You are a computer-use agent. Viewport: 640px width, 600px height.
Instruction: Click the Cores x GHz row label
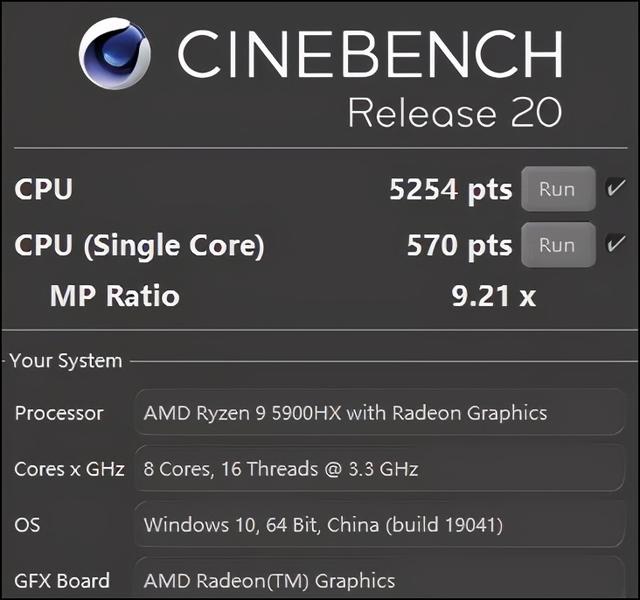69,468
